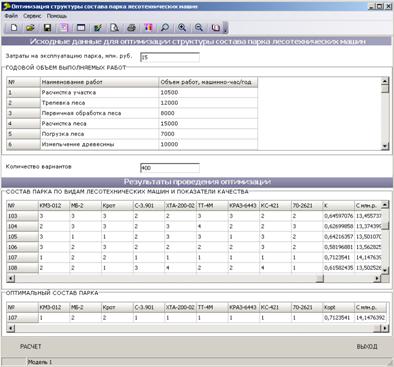This screenshot has height=367, width=394.
Task: Click the help book toolbar icon
Action: pos(216,28)
